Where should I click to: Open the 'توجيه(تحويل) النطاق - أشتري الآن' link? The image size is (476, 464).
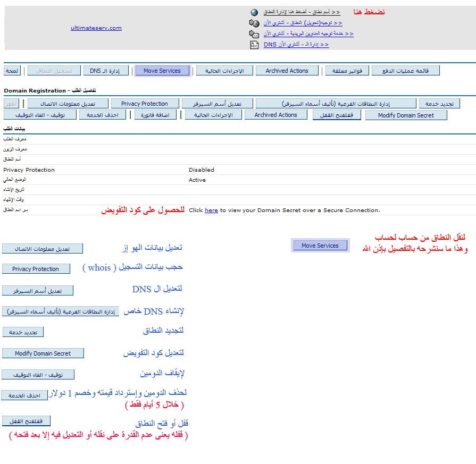(x=303, y=23)
